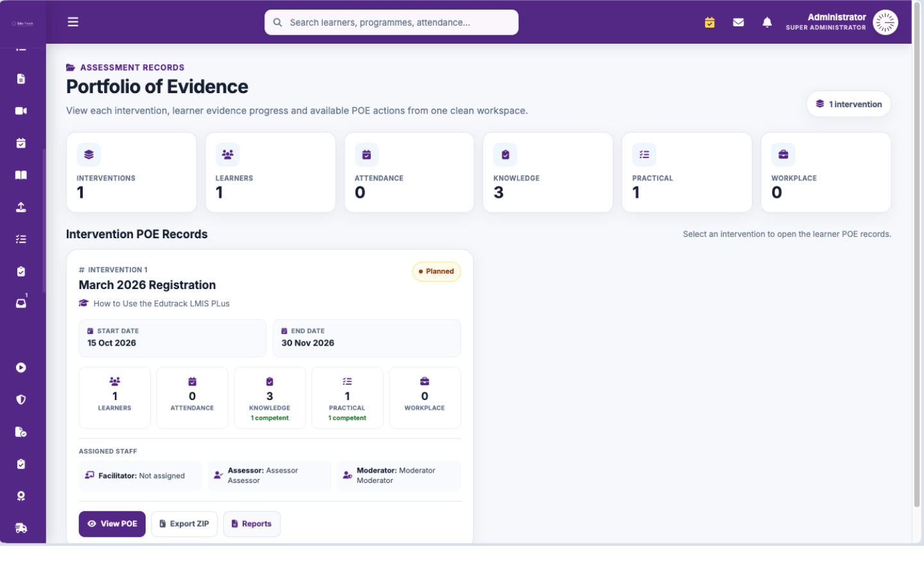Screen dimensions: 924x578
Task: Show notifications via the bell icon
Action: click(x=767, y=22)
